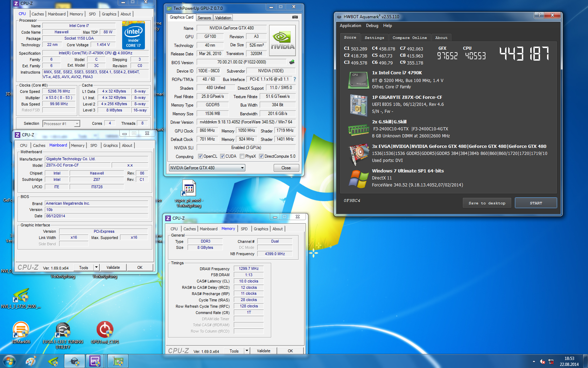
Task: Toggle the OpenCL checkbox in GPU-Z
Action: pyautogui.click(x=200, y=156)
